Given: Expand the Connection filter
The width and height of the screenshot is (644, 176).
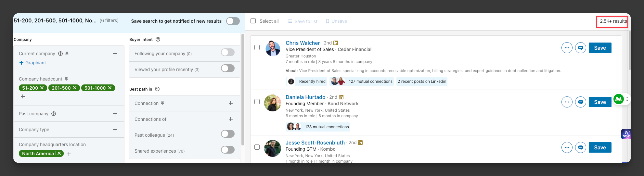Looking at the screenshot, I should [231, 103].
